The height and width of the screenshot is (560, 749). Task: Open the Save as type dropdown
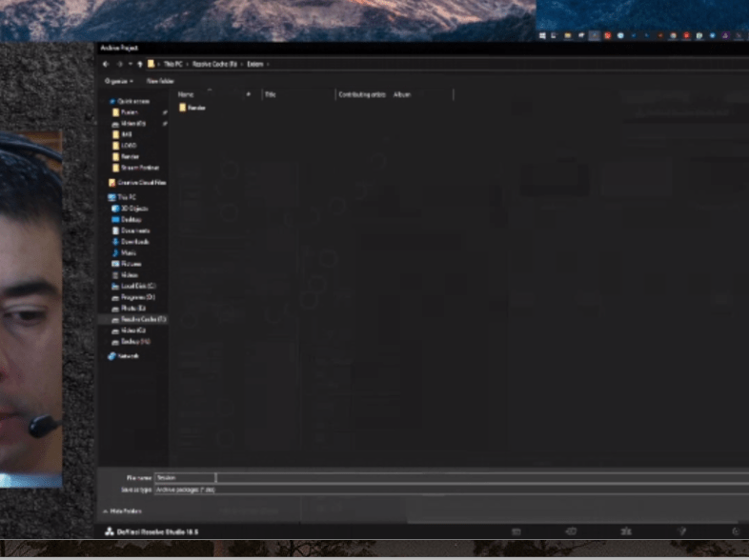(452, 490)
